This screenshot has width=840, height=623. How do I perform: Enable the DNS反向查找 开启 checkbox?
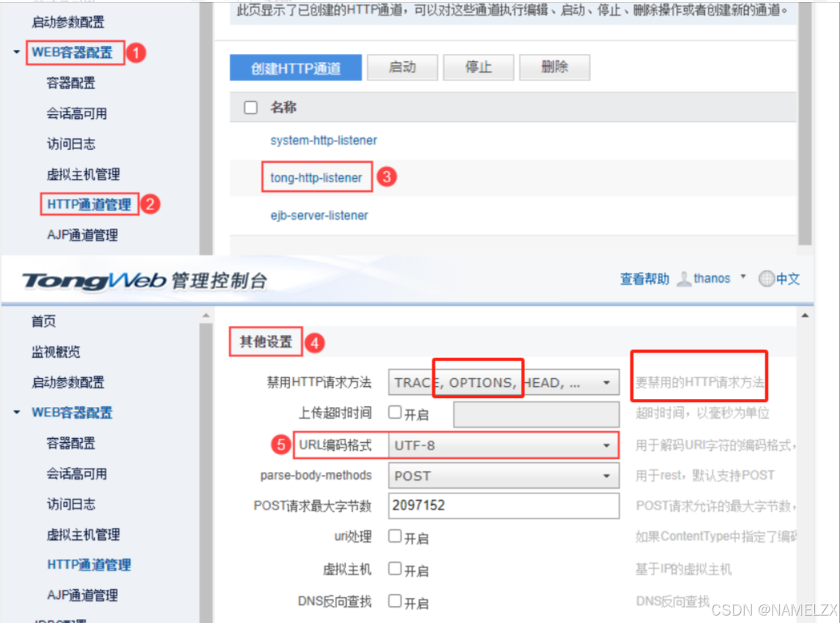click(x=395, y=601)
